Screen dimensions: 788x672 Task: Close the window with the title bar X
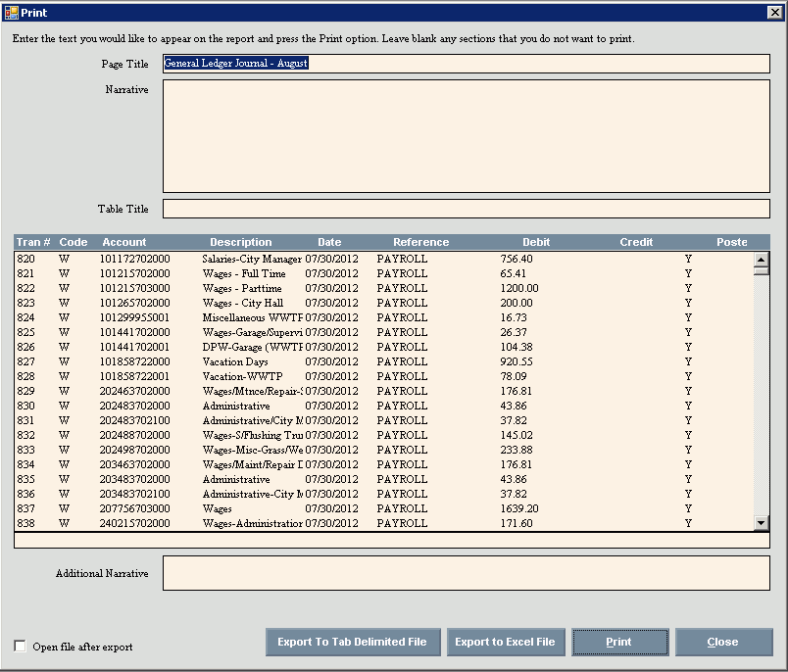click(x=773, y=13)
